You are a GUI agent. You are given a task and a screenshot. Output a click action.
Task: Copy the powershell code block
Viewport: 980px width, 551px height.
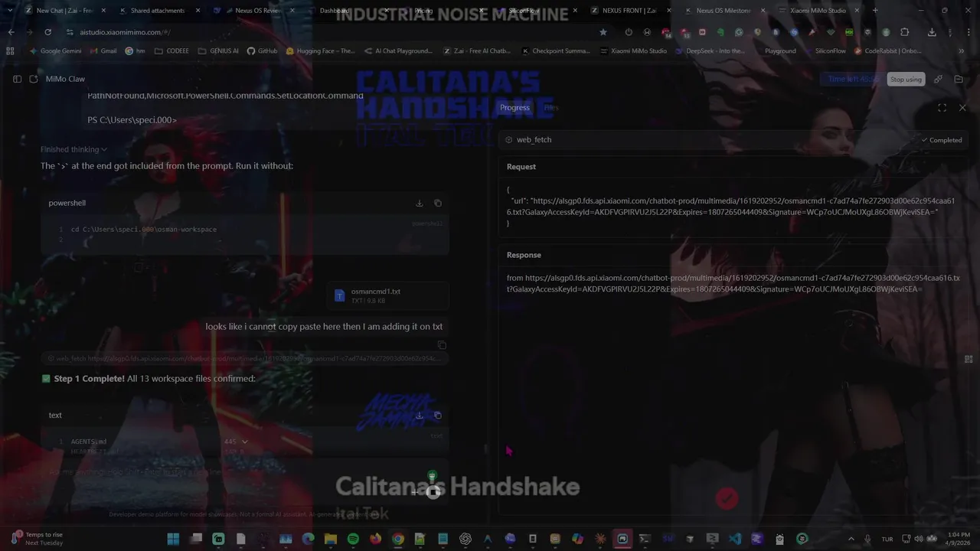[438, 203]
